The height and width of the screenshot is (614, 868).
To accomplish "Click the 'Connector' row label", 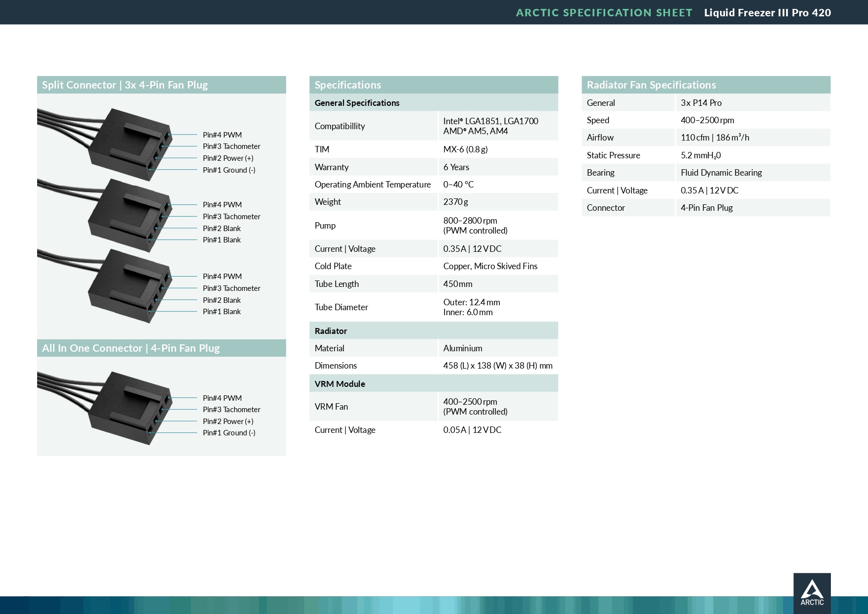I will (606, 208).
